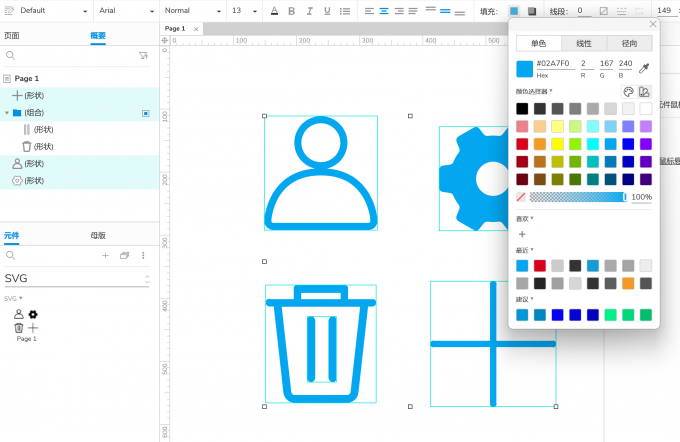Open the Normal font weight dropdown
Image resolution: width=680 pixels, height=442 pixels.
point(193,11)
